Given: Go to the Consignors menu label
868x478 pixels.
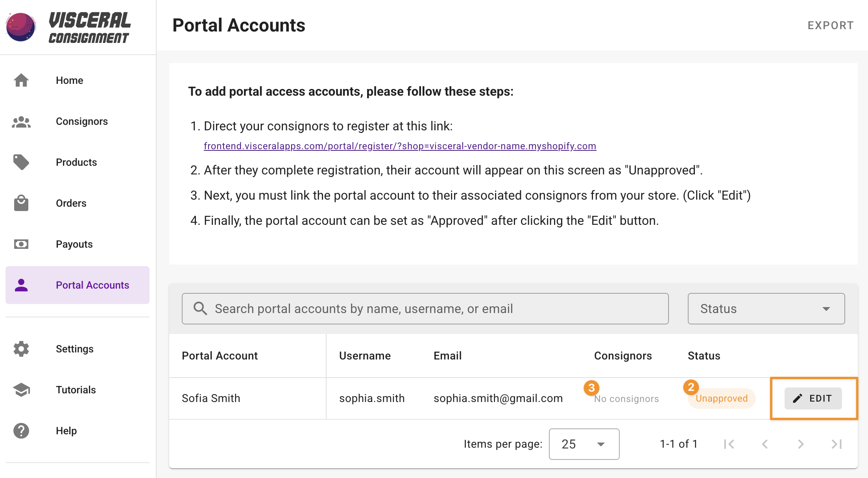Looking at the screenshot, I should (x=82, y=122).
